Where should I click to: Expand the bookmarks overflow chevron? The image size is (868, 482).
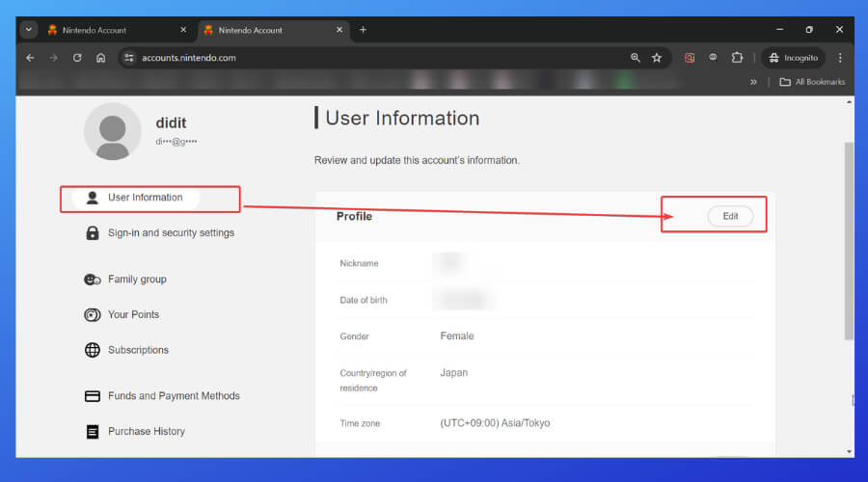tap(753, 82)
